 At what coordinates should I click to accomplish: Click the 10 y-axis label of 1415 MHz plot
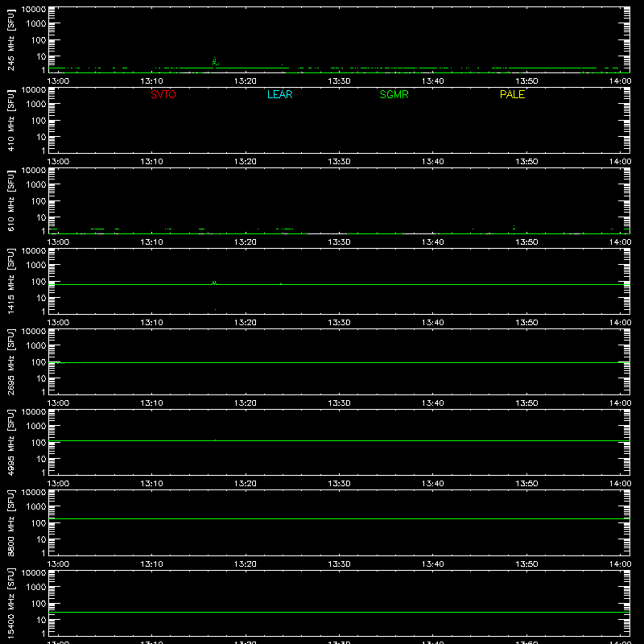(41, 298)
